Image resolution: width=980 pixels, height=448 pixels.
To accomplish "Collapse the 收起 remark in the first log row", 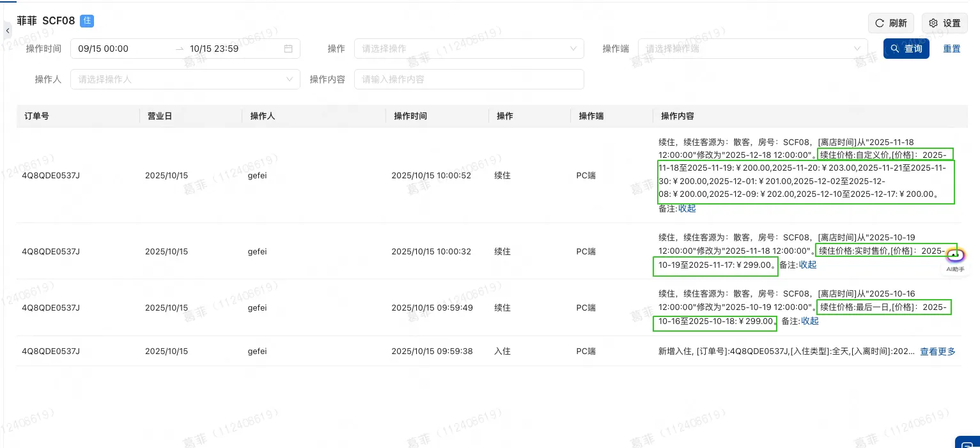I will 687,208.
